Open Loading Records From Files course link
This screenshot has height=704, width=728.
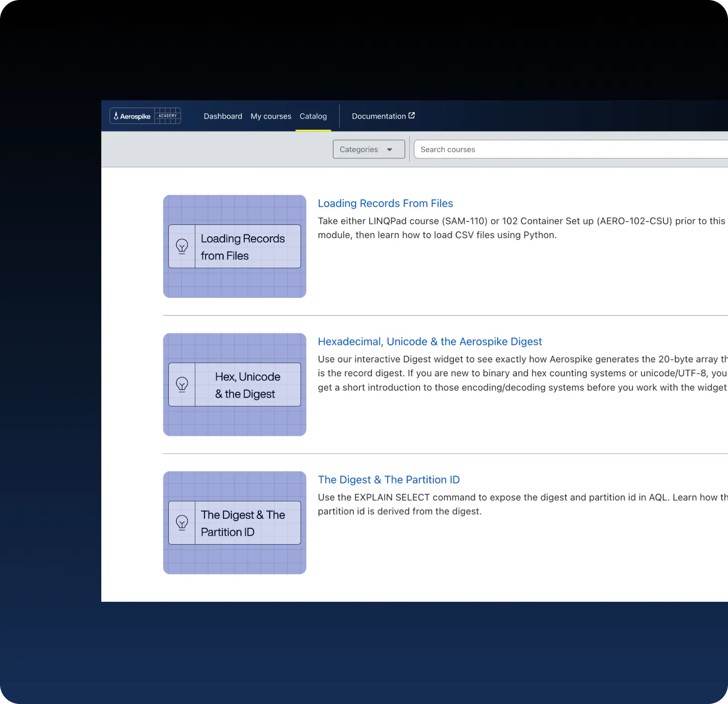(x=385, y=204)
